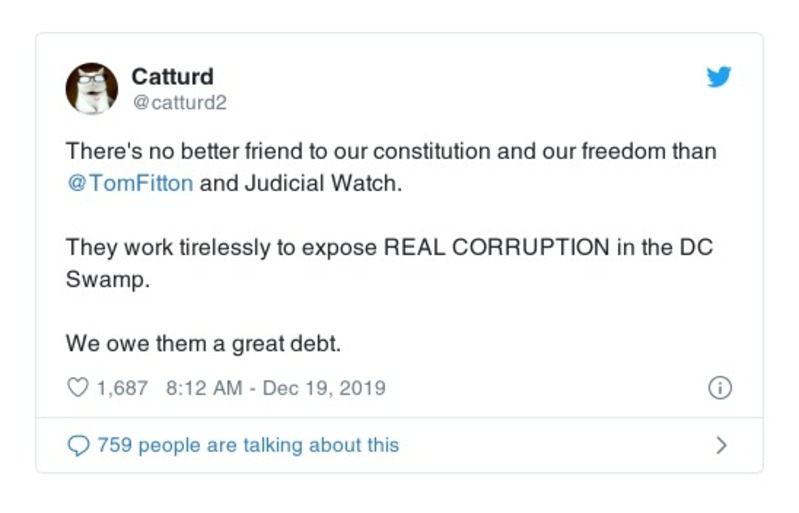Screen dimensions: 799x513
Task: Follow the @TomFitton mention link
Action: [129, 186]
